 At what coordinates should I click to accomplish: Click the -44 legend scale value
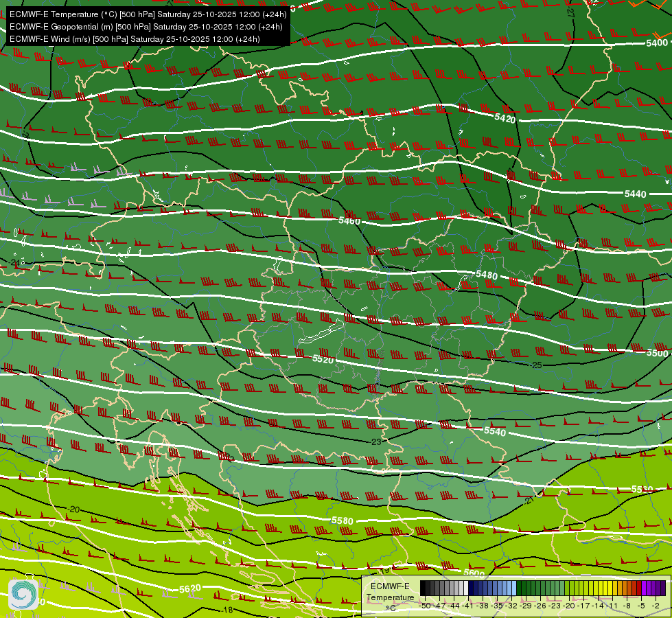click(454, 606)
